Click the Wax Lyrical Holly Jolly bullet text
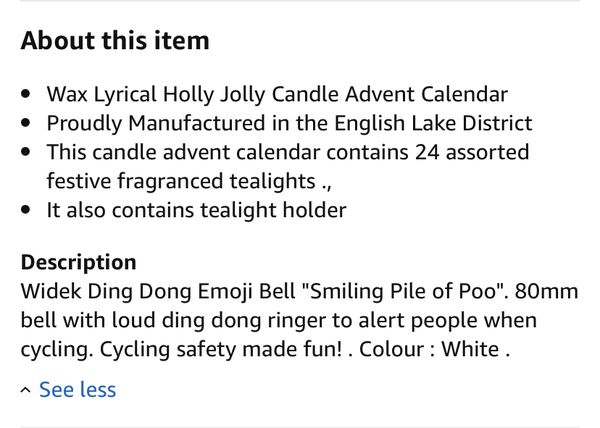The height and width of the screenshot is (428, 600). click(277, 95)
